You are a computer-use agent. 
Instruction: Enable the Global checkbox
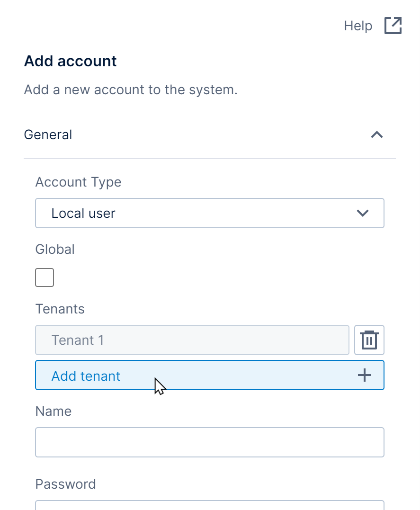click(x=45, y=277)
